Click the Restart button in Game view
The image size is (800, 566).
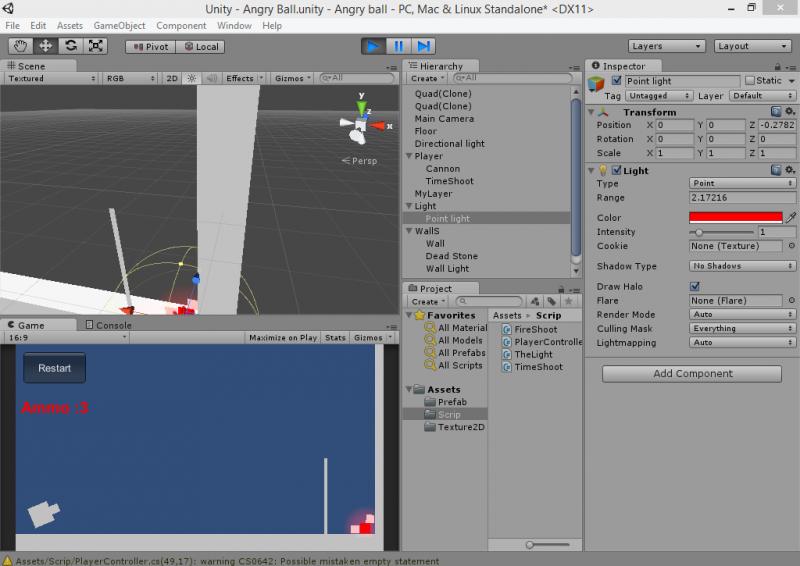point(54,368)
